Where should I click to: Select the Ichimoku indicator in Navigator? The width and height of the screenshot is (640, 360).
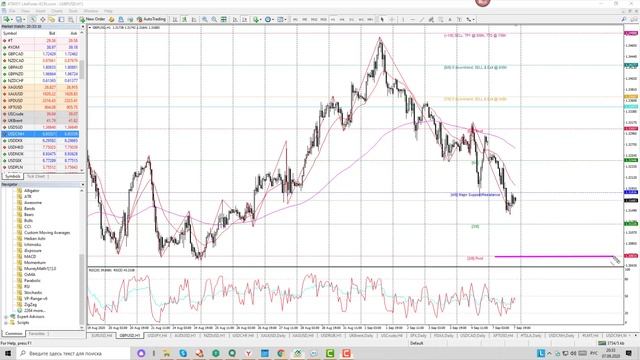point(33,244)
